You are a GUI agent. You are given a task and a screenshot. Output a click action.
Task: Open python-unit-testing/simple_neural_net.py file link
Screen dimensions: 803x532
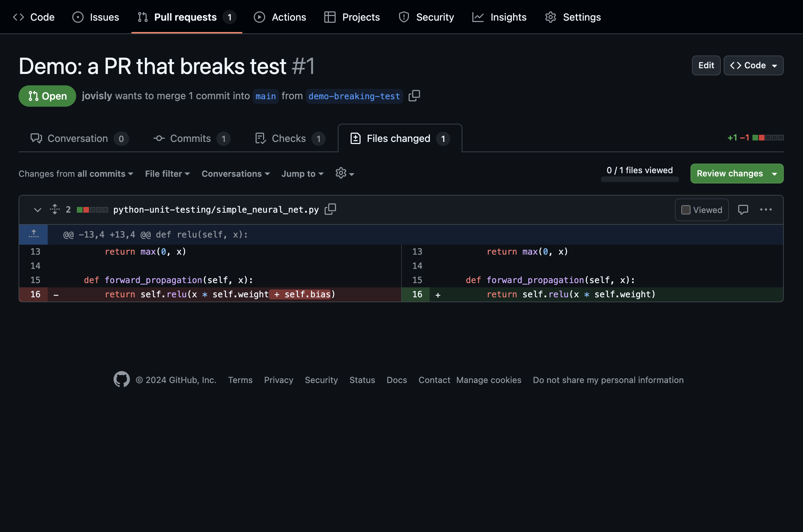coord(216,210)
